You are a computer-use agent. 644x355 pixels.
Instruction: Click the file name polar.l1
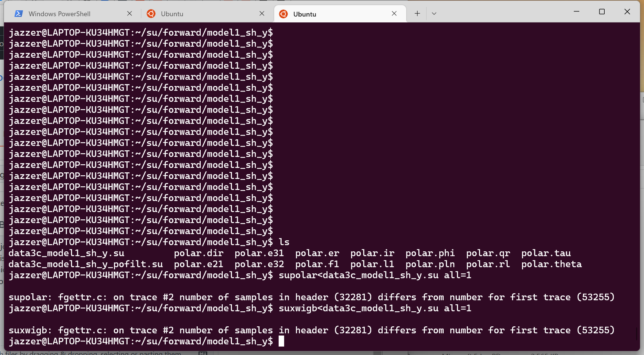pos(372,264)
